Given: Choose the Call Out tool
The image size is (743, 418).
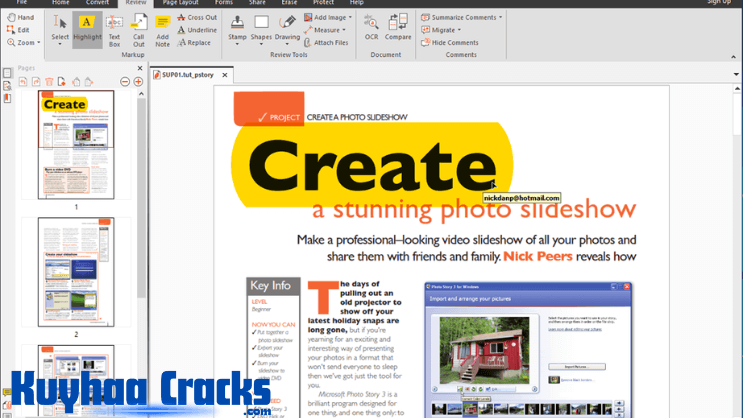Looking at the screenshot, I should tap(139, 30).
